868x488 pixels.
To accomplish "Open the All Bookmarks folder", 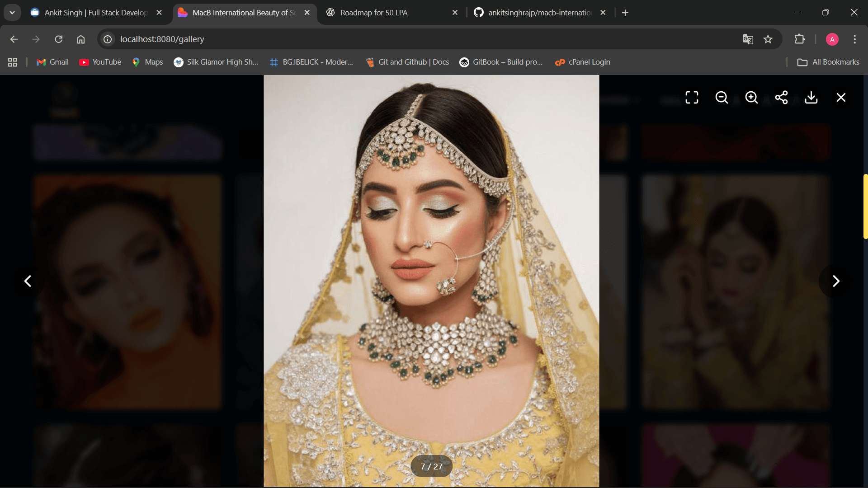I will pos(828,62).
